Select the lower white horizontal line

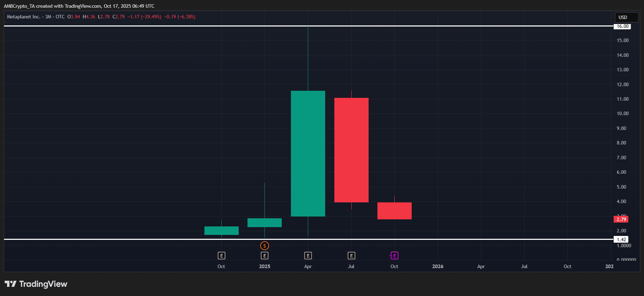(141, 239)
